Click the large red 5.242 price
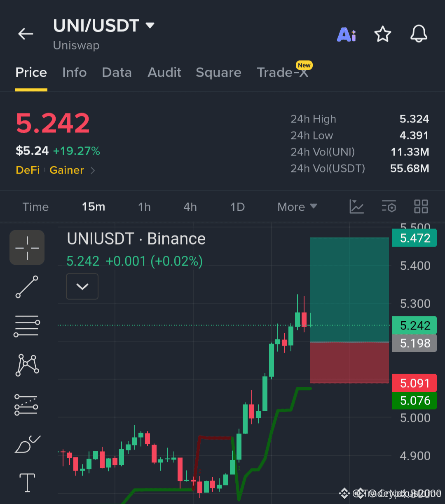This screenshot has width=445, height=504. (x=53, y=123)
